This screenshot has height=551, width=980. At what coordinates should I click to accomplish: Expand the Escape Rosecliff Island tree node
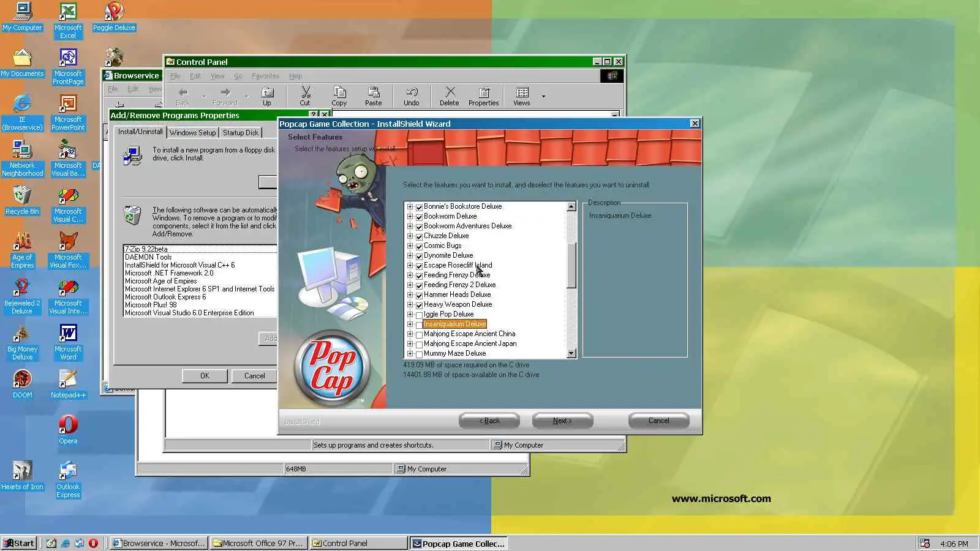pyautogui.click(x=410, y=265)
